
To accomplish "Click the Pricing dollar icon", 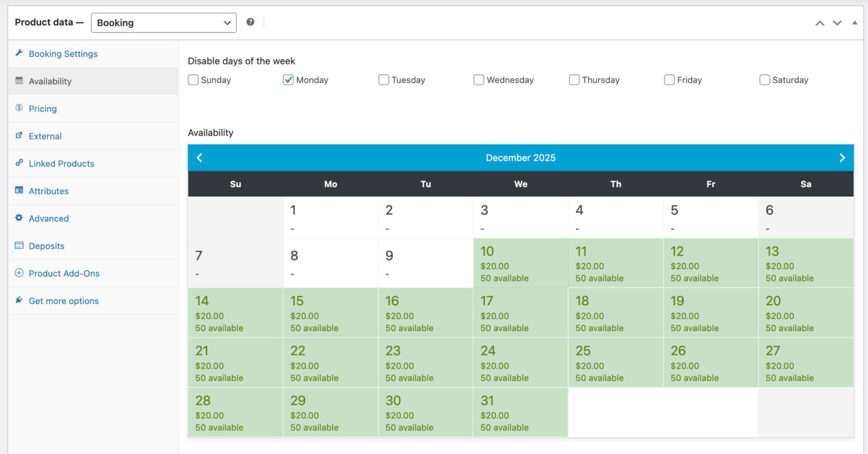I will [19, 109].
